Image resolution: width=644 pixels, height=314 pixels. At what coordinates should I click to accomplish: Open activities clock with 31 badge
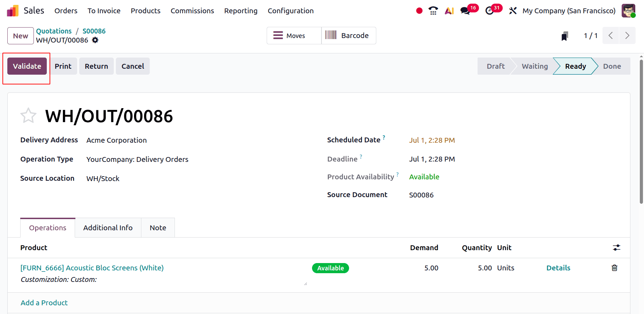tap(493, 10)
